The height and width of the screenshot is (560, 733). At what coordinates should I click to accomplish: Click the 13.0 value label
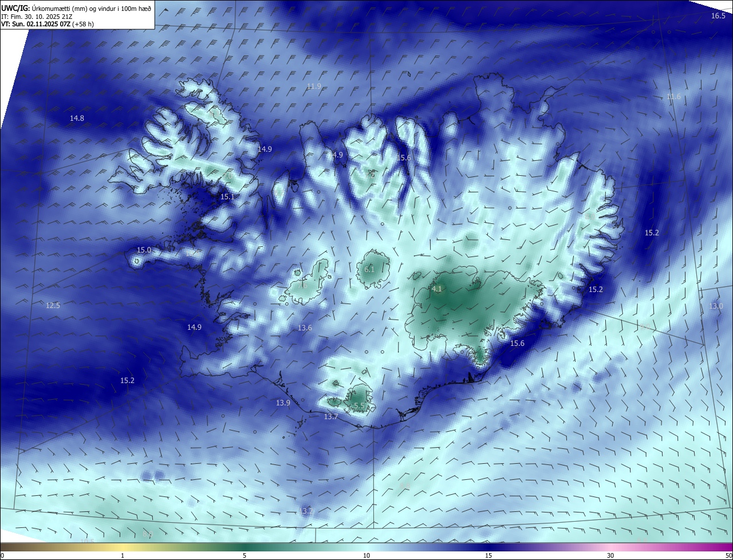coord(716,306)
